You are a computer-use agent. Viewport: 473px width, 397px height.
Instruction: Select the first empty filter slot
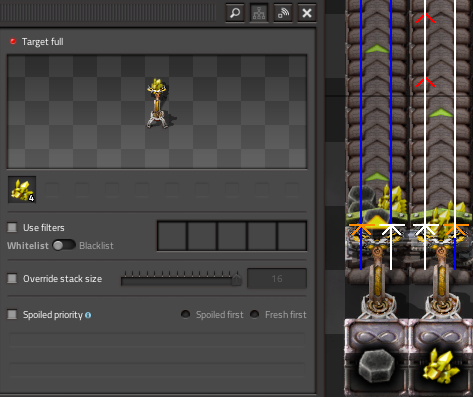click(x=172, y=236)
